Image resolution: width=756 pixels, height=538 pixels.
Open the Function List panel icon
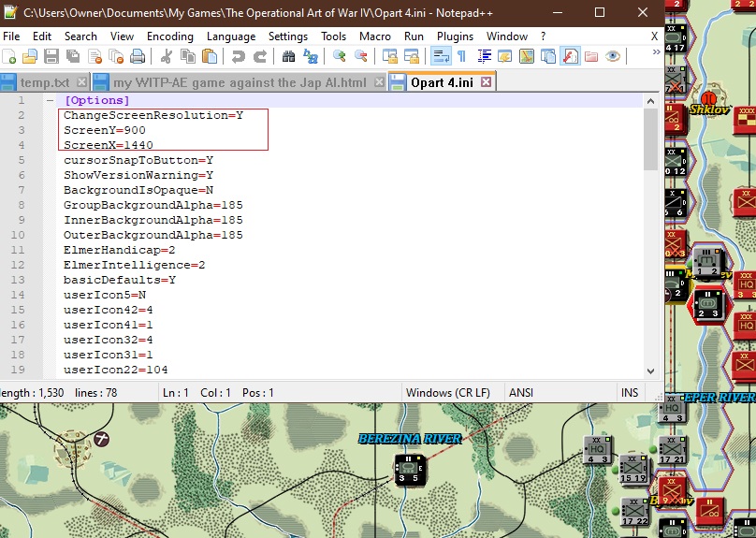[x=570, y=56]
